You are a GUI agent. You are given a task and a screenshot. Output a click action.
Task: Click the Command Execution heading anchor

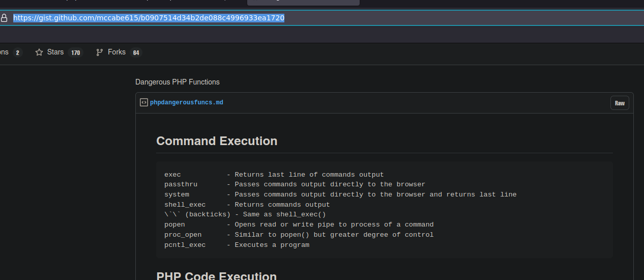(x=217, y=141)
